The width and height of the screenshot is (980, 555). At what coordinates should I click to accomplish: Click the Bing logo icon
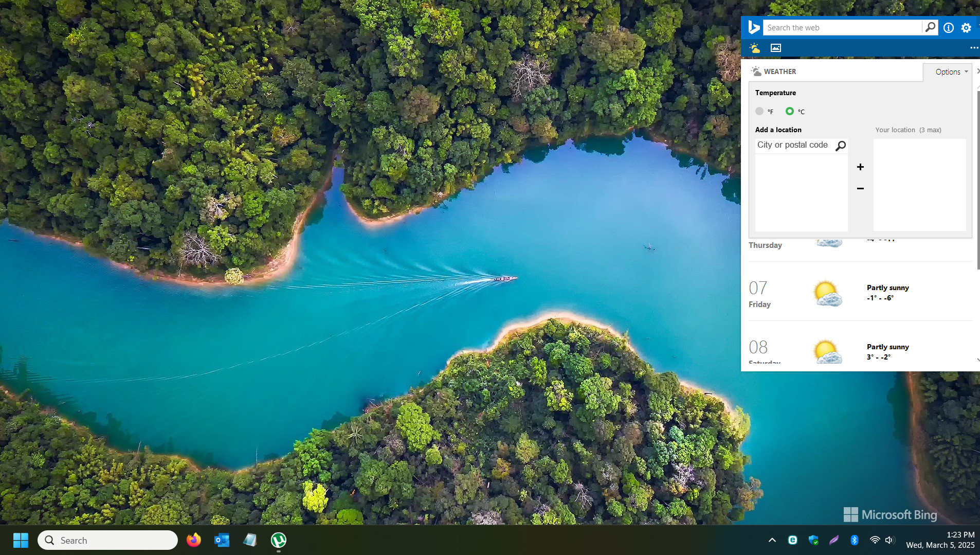pyautogui.click(x=754, y=27)
